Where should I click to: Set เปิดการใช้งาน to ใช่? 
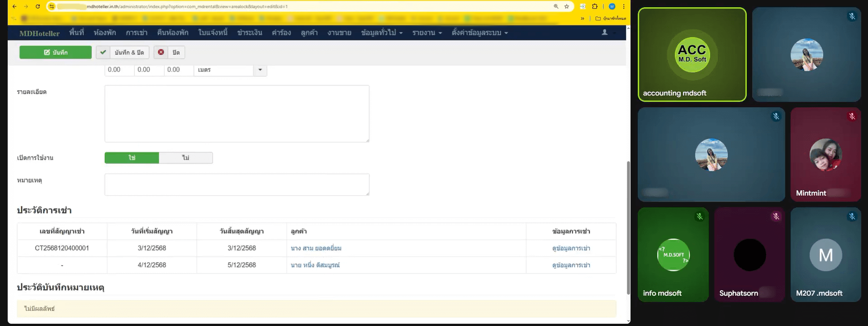click(x=132, y=158)
